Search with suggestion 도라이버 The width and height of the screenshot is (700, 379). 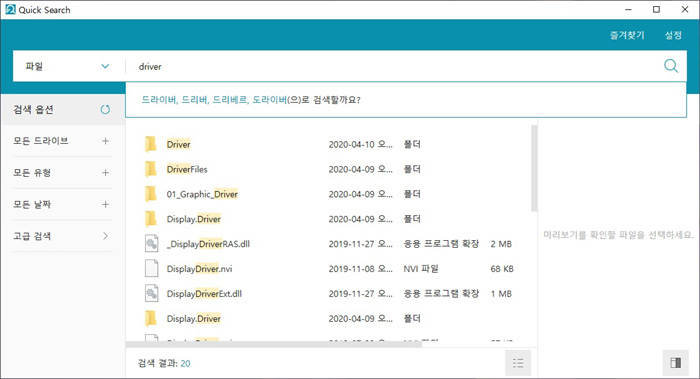(x=269, y=100)
